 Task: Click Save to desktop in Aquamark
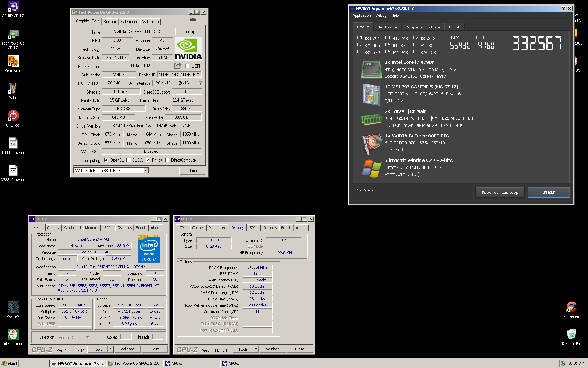pos(500,192)
